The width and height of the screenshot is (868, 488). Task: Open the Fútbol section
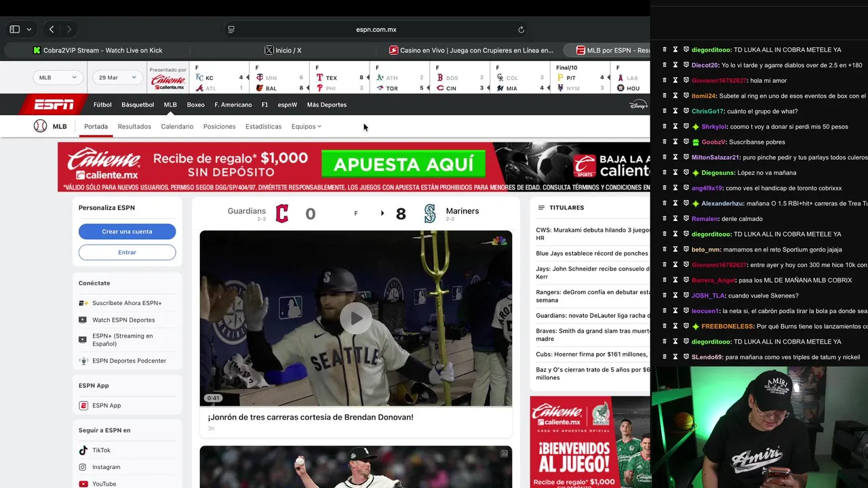point(102,105)
